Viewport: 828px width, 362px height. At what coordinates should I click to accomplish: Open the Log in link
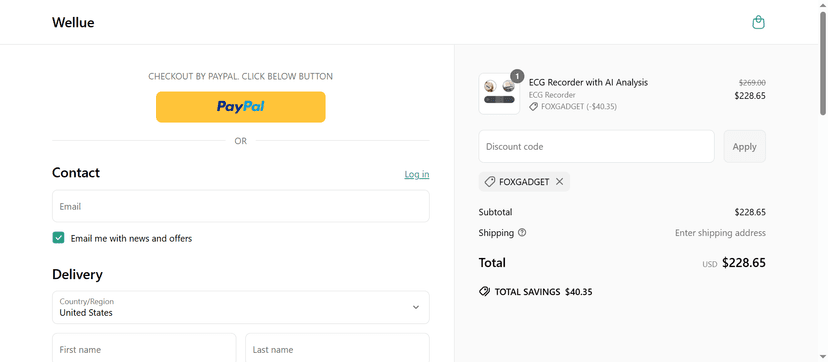(417, 174)
